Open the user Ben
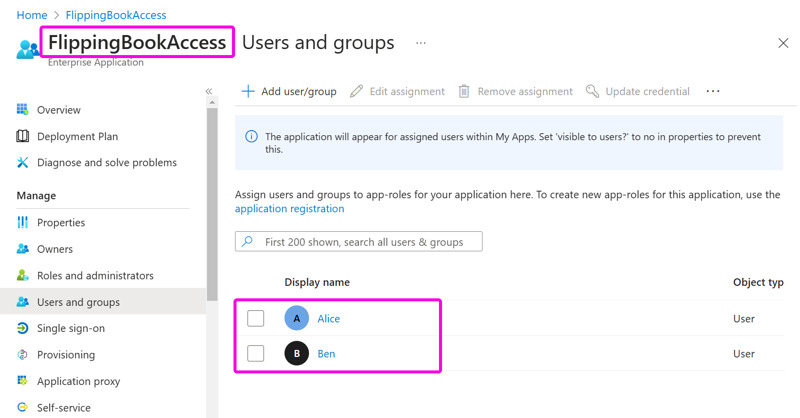Screen dimensions: 800x418 point(327,353)
